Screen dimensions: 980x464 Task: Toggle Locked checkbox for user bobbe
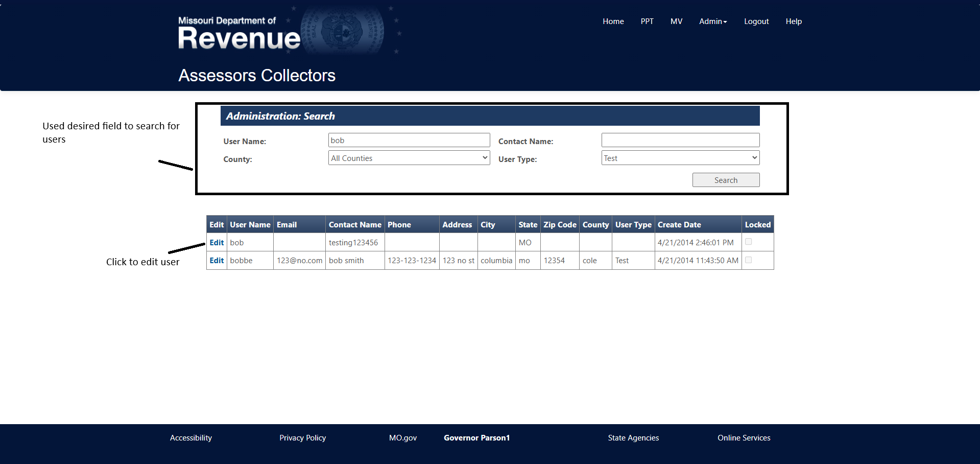748,260
